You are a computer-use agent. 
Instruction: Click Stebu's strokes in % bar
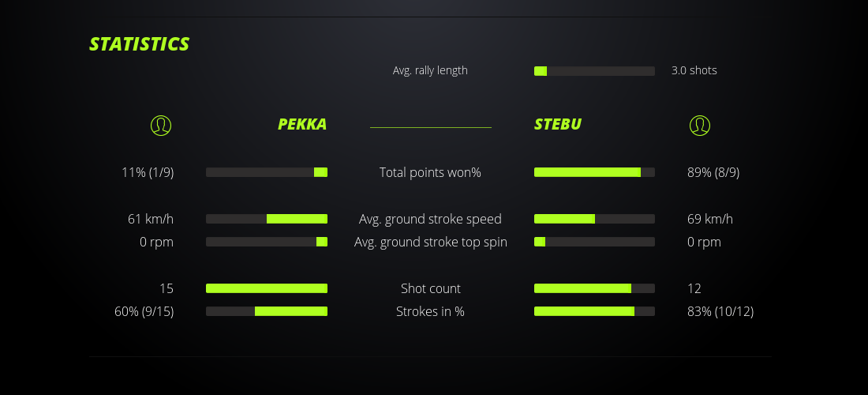point(594,311)
